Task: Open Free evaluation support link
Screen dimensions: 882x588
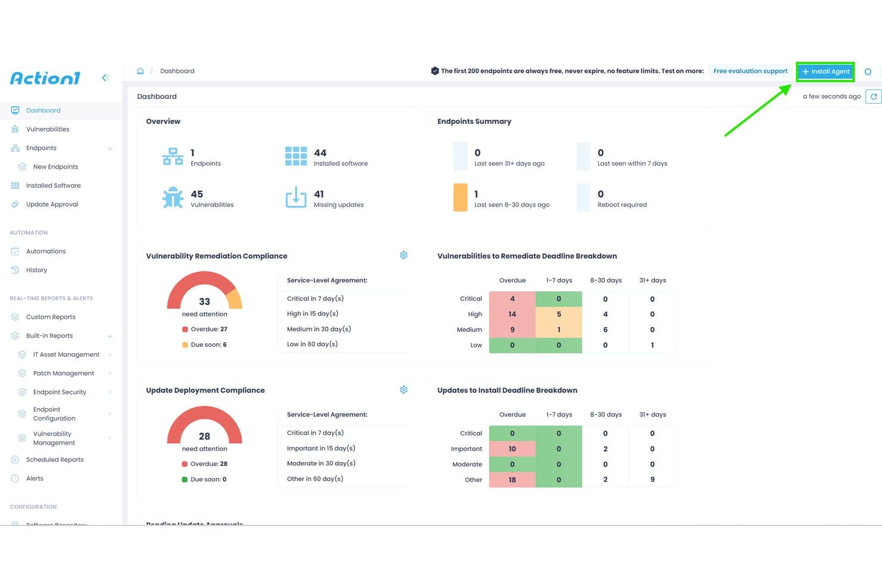Action: [x=750, y=71]
